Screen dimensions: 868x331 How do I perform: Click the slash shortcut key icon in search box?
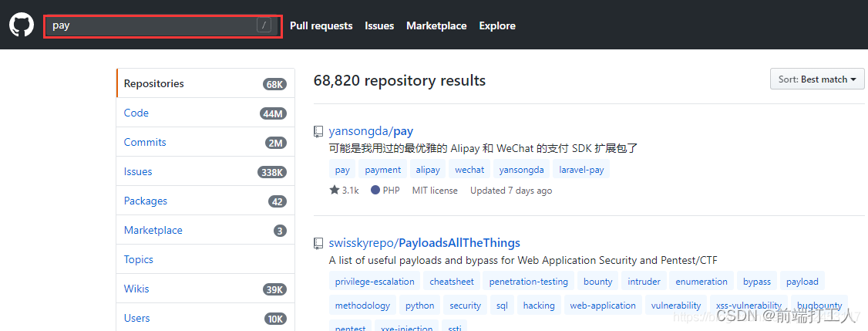[x=264, y=25]
